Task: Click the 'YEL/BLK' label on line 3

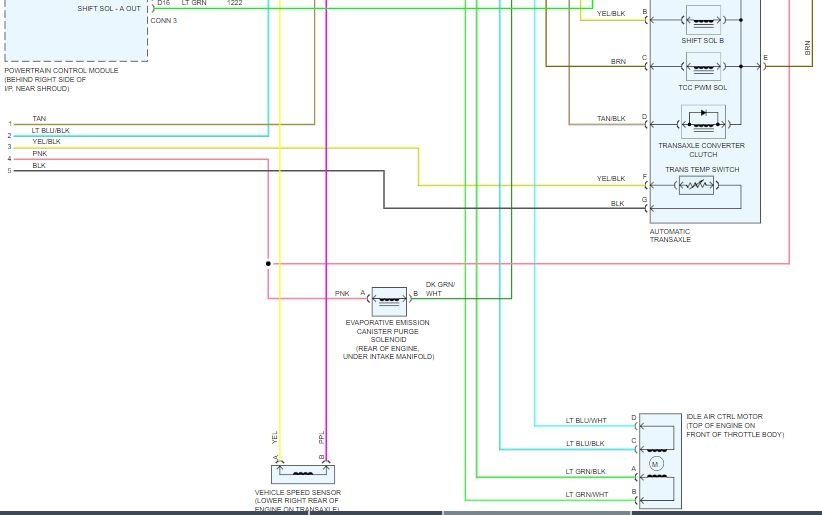Action: [x=46, y=142]
